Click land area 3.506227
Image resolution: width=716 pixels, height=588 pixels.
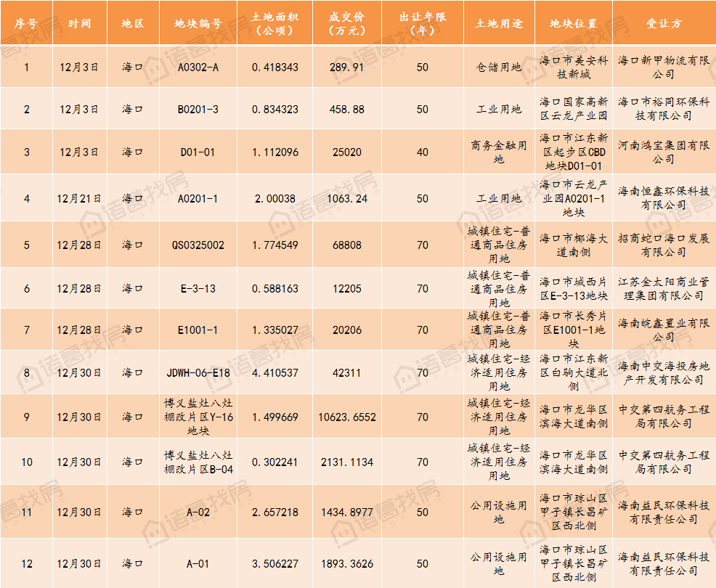click(275, 564)
